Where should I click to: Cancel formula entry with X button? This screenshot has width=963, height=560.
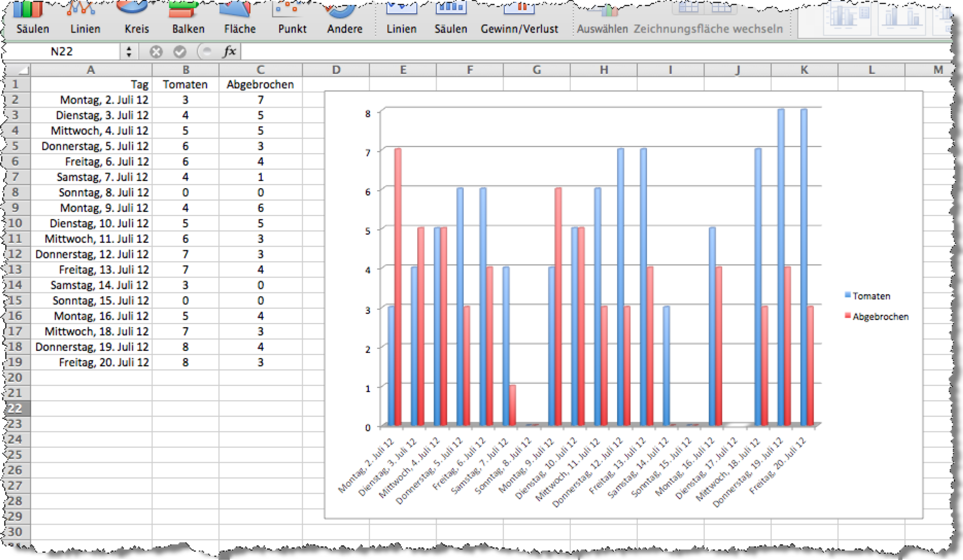point(156,51)
